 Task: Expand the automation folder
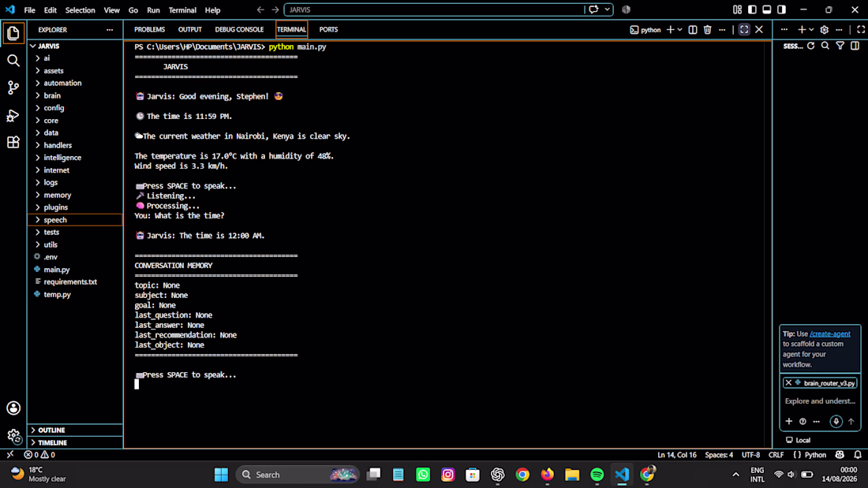pos(75,83)
